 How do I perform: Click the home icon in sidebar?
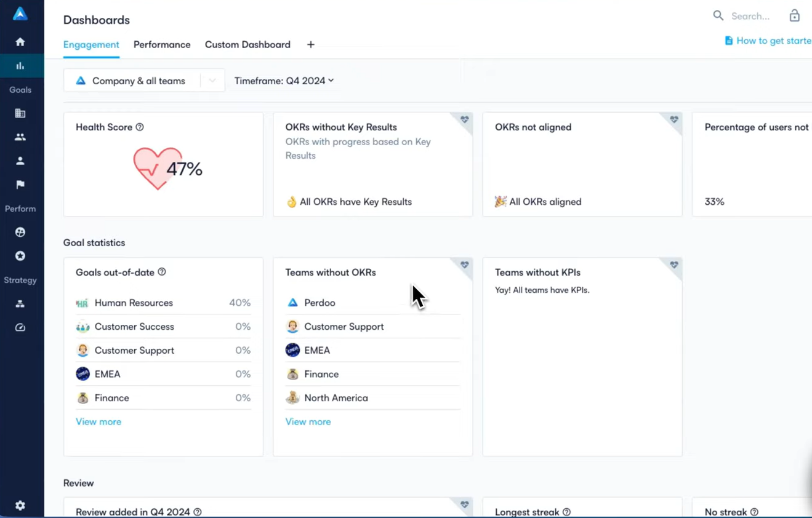coord(20,42)
